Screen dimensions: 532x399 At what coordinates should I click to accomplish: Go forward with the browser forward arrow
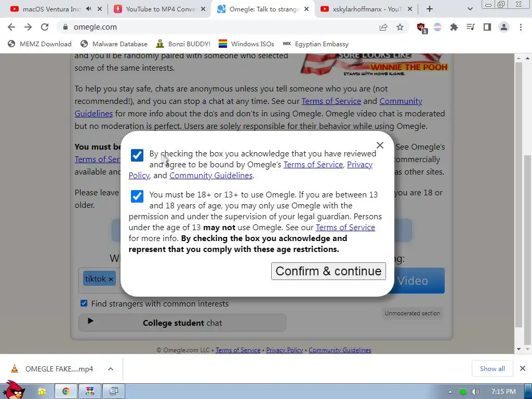pyautogui.click(x=28, y=27)
